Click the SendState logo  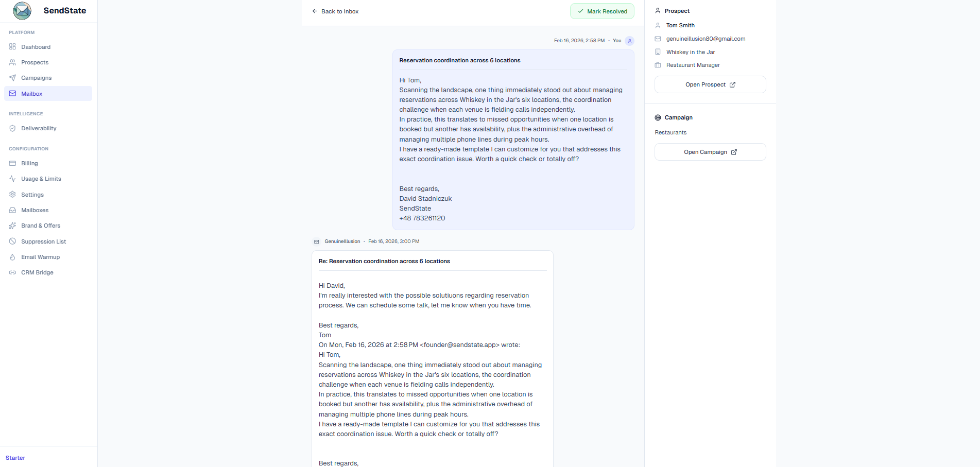[x=22, y=10]
